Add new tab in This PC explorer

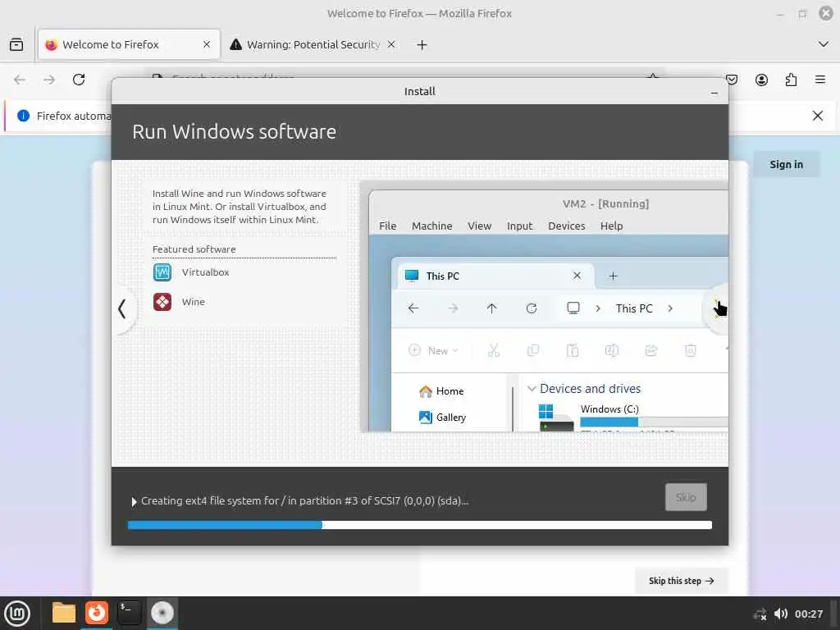(x=614, y=276)
